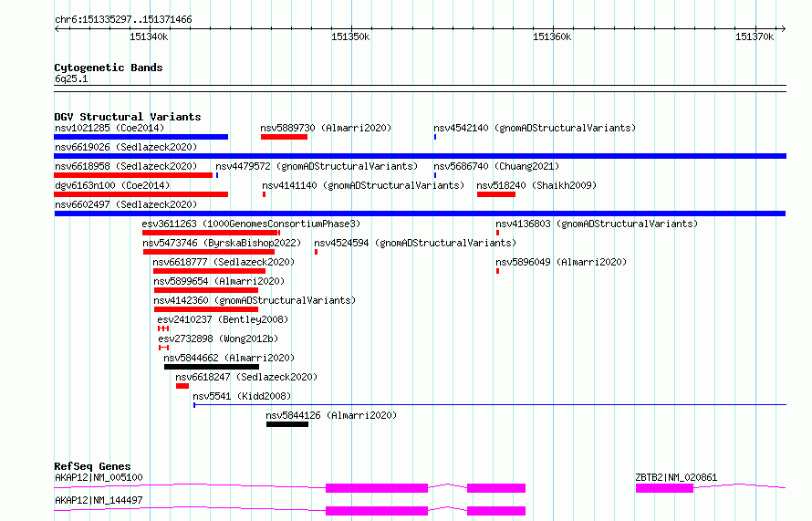Click the ZBTB2 magenta exon block
The height and width of the screenshot is (521, 812).
(664, 488)
